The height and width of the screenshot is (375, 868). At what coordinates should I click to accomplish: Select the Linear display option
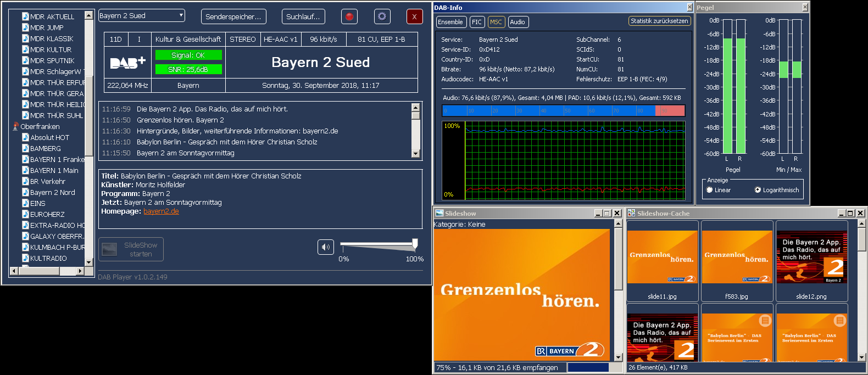click(x=709, y=190)
